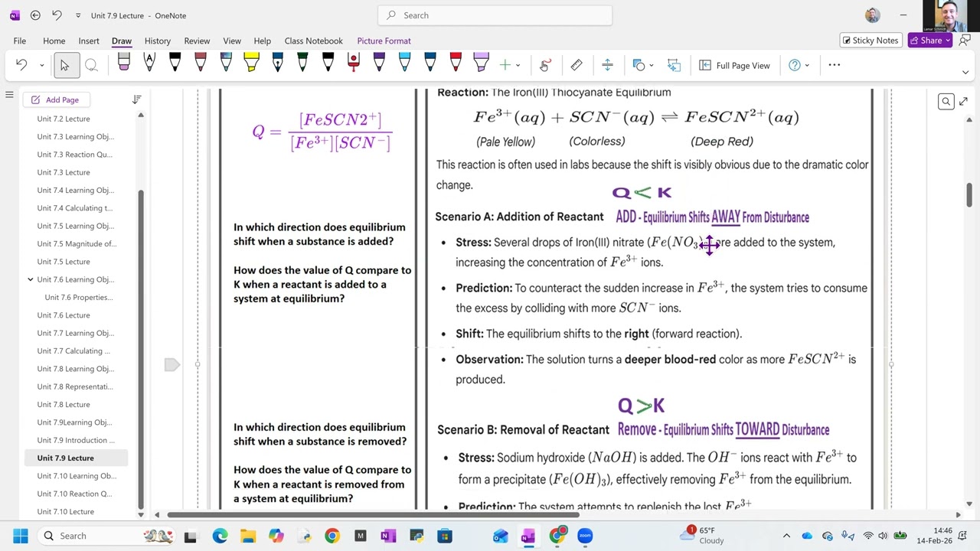Activate the Lasso Select tool
Viewport: 980px width, 551px height.
pos(91,65)
